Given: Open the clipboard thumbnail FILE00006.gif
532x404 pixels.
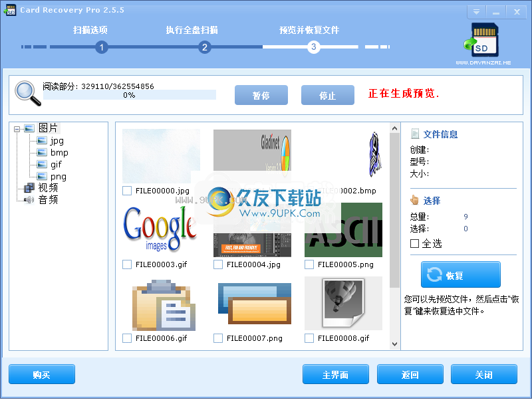Looking at the screenshot, I should (x=164, y=305).
